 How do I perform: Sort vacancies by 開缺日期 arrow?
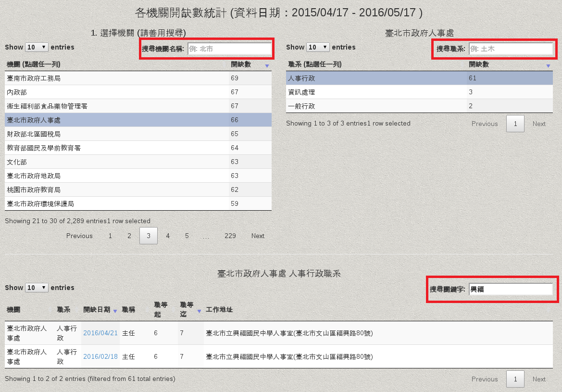[x=115, y=311]
